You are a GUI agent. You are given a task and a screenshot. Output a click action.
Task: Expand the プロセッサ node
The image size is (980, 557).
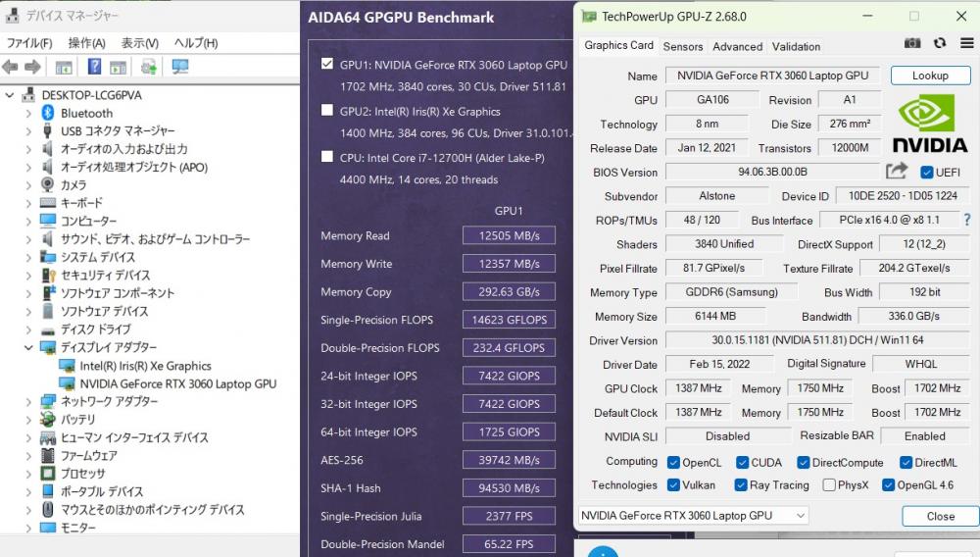[x=28, y=474]
